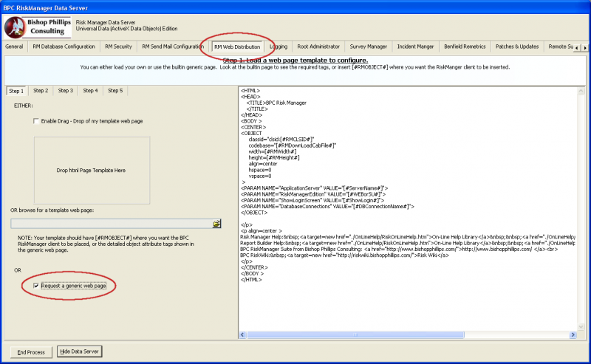Click the <p align=center > line
Viewport: 591px width, 364px height.
click(x=262, y=230)
